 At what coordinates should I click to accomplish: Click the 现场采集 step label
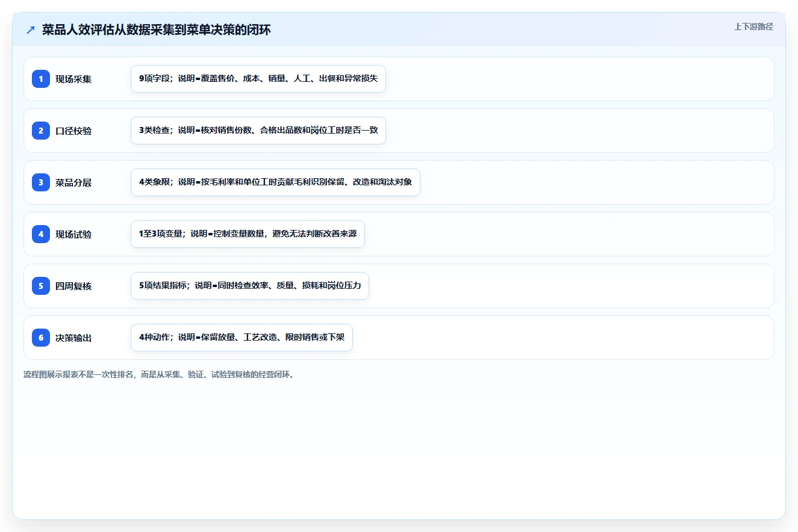coord(73,79)
